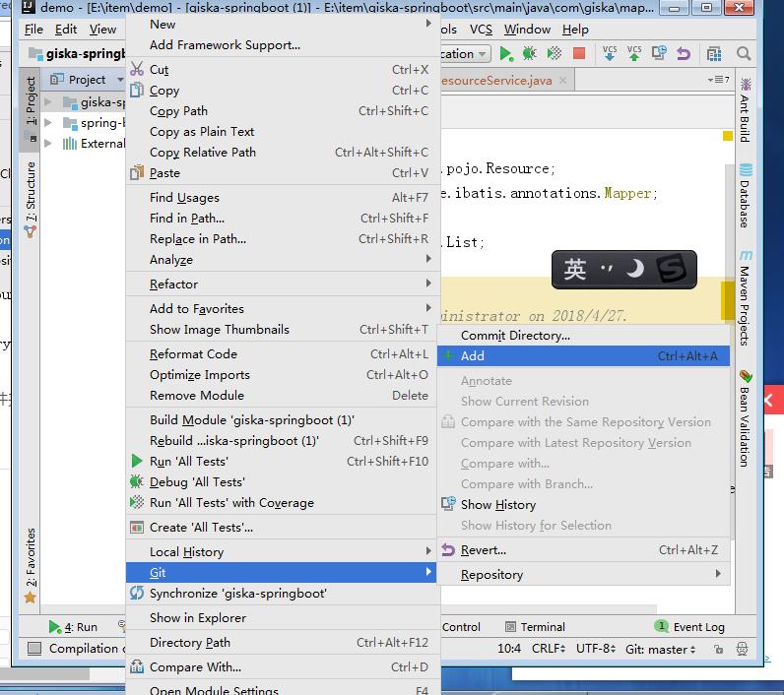Screen dimensions: 784x695
Task: Open the Help menu
Action: click(575, 30)
